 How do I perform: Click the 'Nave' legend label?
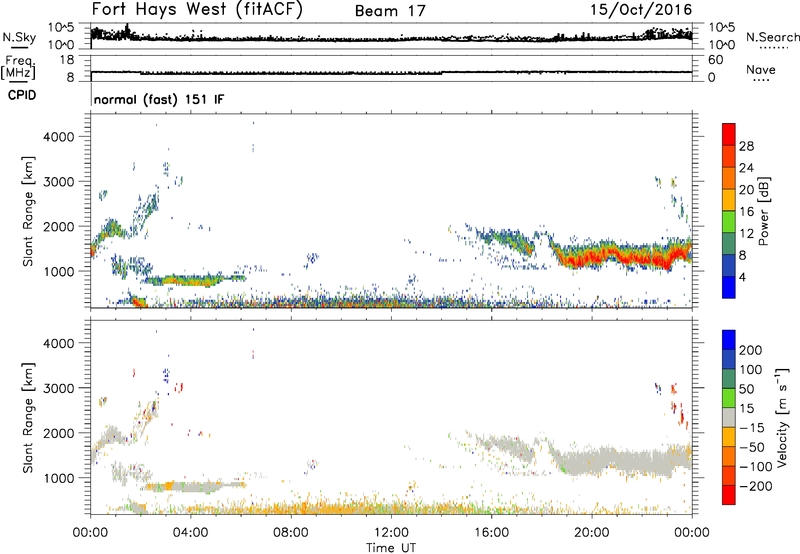pyautogui.click(x=761, y=70)
